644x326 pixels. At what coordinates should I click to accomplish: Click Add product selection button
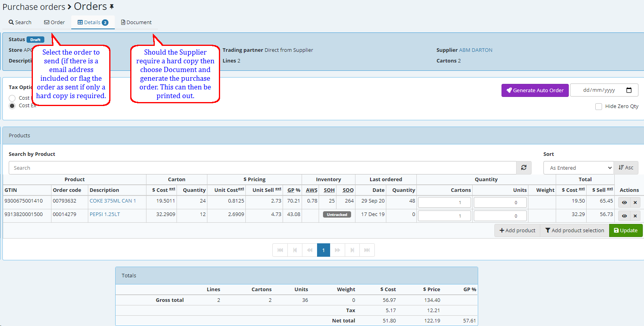(575, 231)
